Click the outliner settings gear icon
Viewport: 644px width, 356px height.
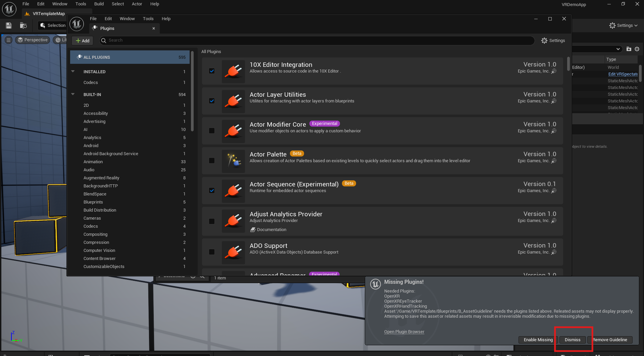637,49
